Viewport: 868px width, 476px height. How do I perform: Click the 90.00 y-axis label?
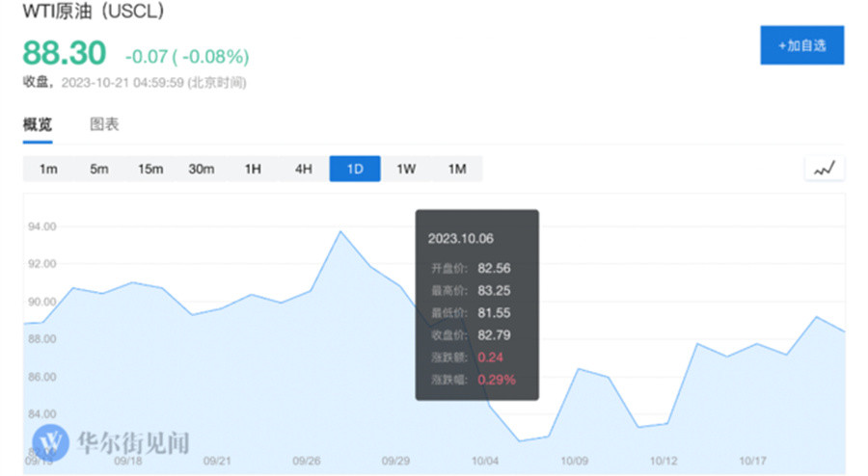42,302
